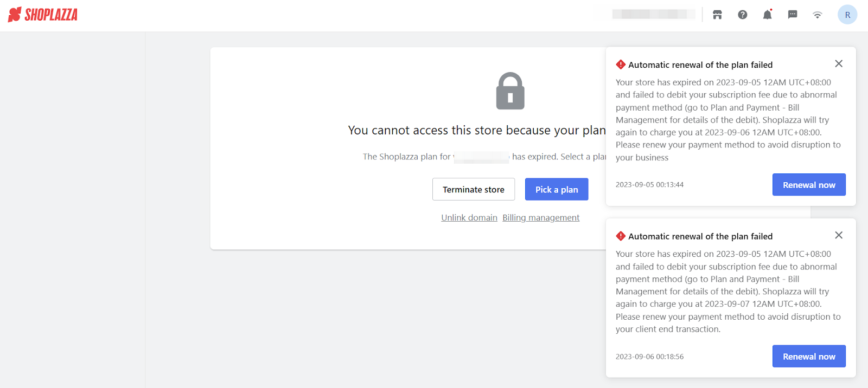Click Renewal now in first notification

click(x=809, y=185)
